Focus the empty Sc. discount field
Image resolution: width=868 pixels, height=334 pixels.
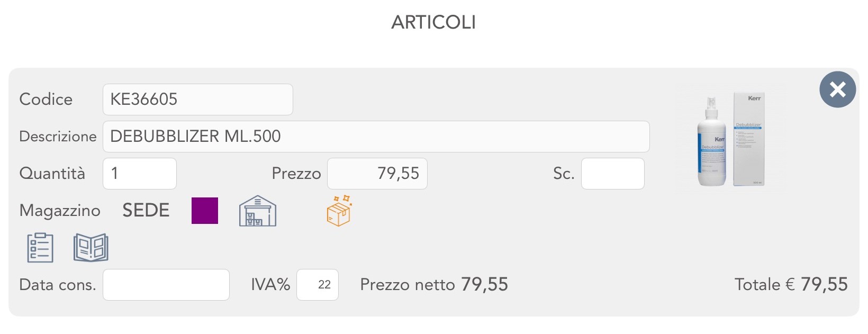pos(612,174)
